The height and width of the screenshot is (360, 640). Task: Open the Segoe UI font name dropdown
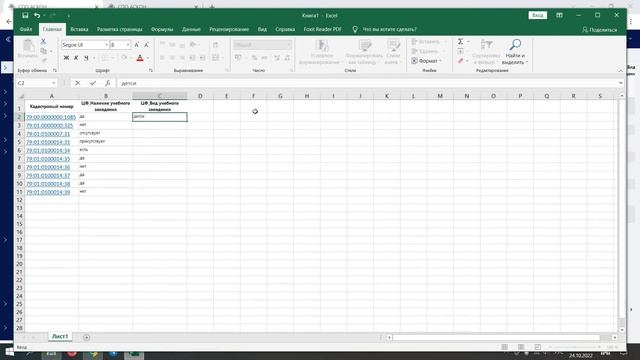(106, 44)
